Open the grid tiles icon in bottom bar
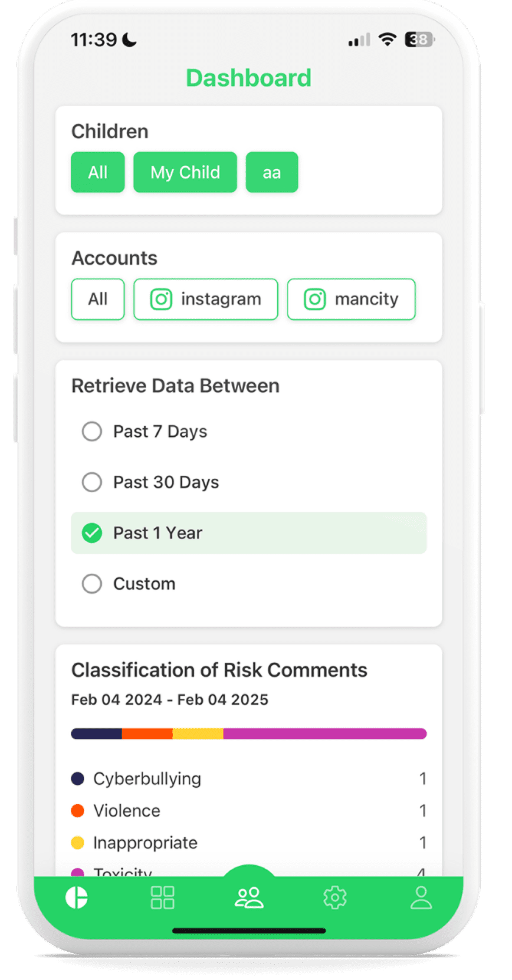 [162, 898]
